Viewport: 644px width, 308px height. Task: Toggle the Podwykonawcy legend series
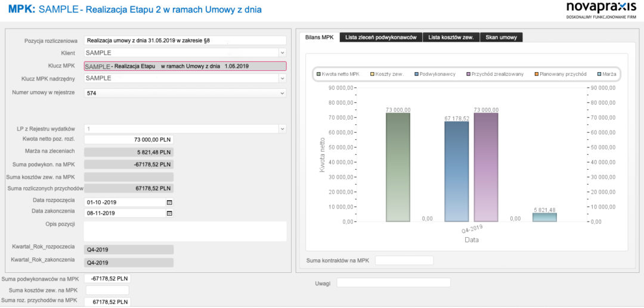[435, 74]
